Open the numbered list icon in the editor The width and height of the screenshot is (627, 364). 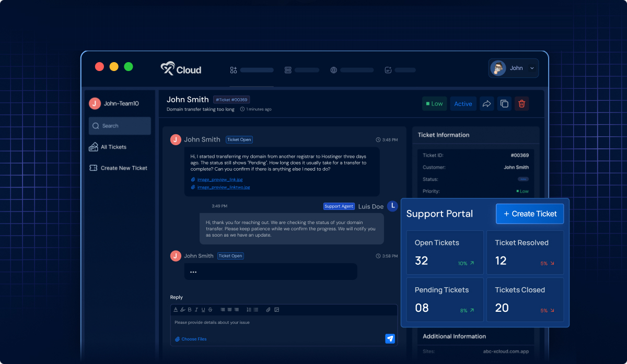pyautogui.click(x=248, y=310)
